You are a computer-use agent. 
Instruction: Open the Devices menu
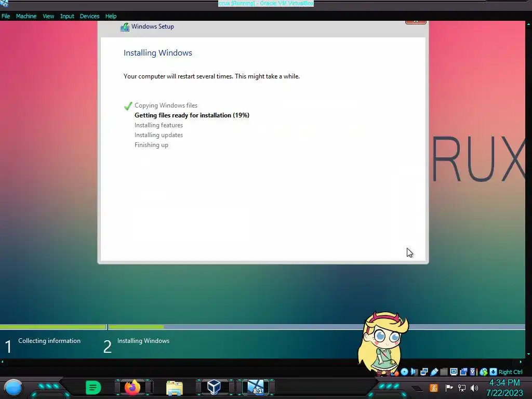tap(89, 16)
